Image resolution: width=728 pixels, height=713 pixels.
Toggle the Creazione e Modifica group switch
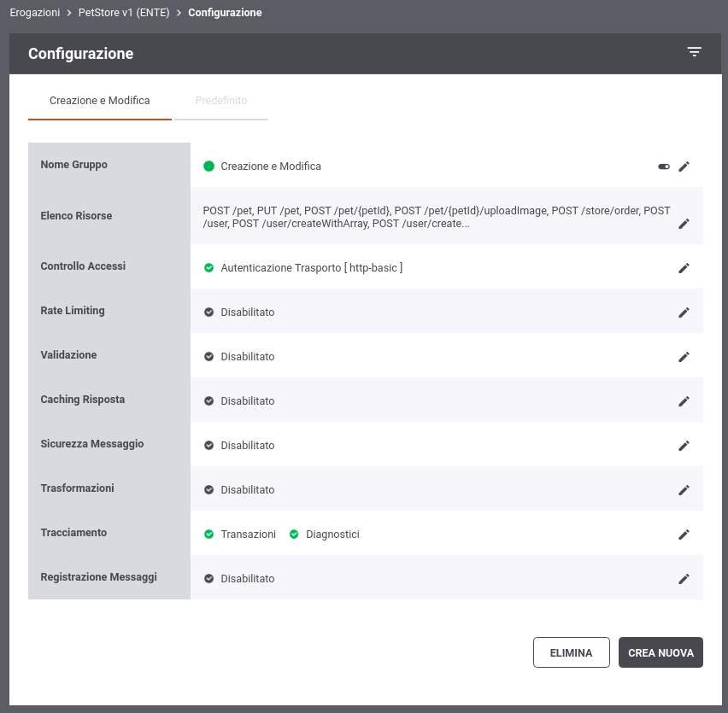pyautogui.click(x=664, y=167)
